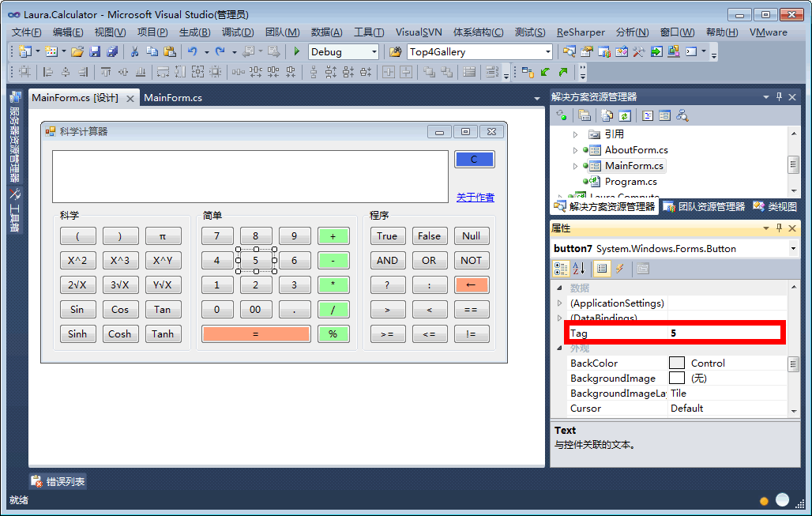Viewport: 812px width, 516px height.
Task: Expand the AboutForm.cs tree node
Action: coord(575,150)
